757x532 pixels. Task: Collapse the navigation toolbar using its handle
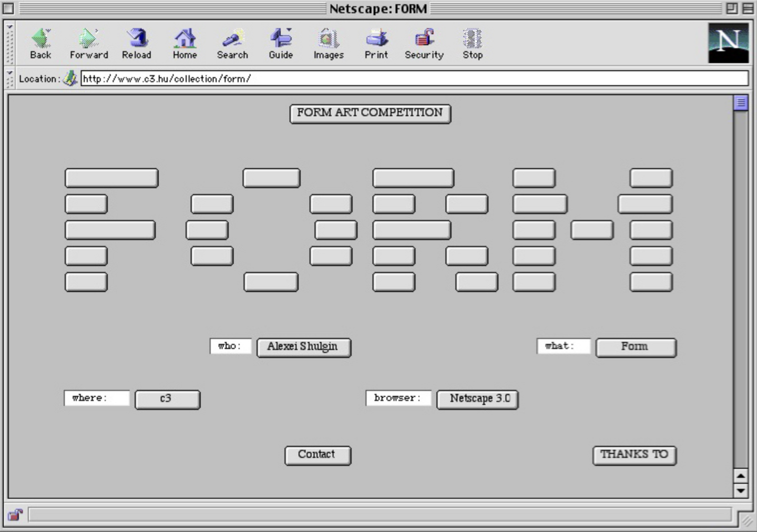(x=9, y=43)
